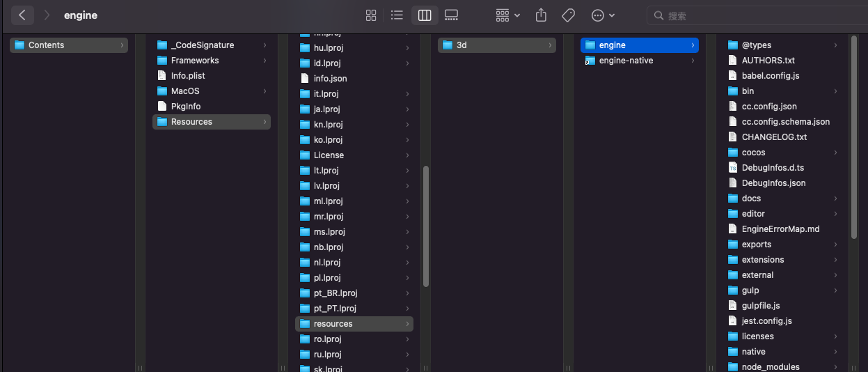The width and height of the screenshot is (868, 372).
Task: Open the 3d folder
Action: tap(497, 45)
